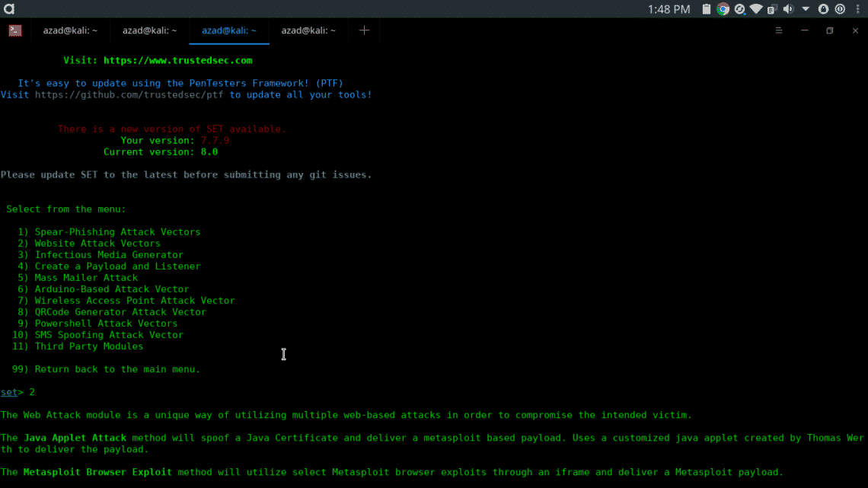Open the sync updater tray icon
This screenshot has width=868, height=488.
click(x=739, y=9)
